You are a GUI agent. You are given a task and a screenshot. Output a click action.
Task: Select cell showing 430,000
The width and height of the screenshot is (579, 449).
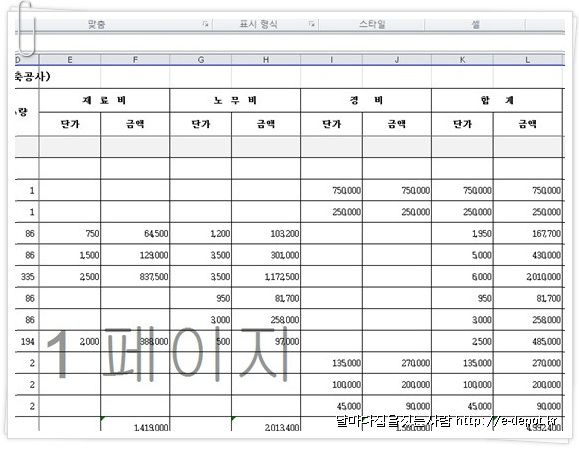point(528,255)
